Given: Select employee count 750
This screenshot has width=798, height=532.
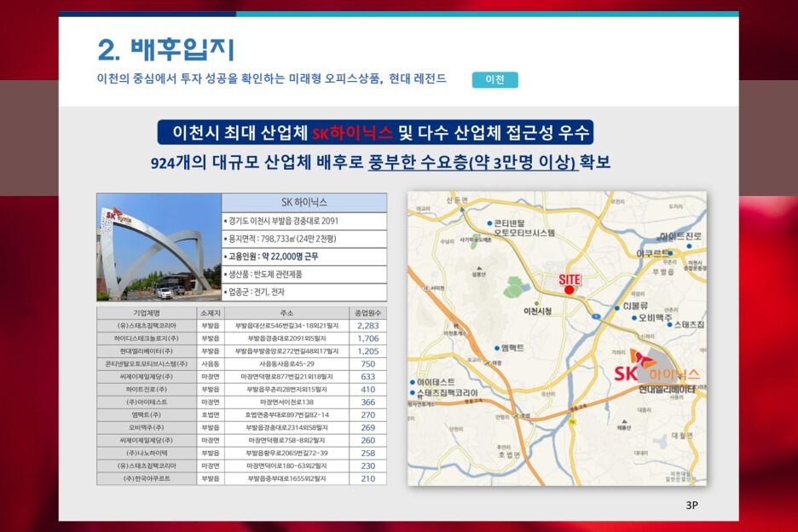Looking at the screenshot, I should 368,364.
